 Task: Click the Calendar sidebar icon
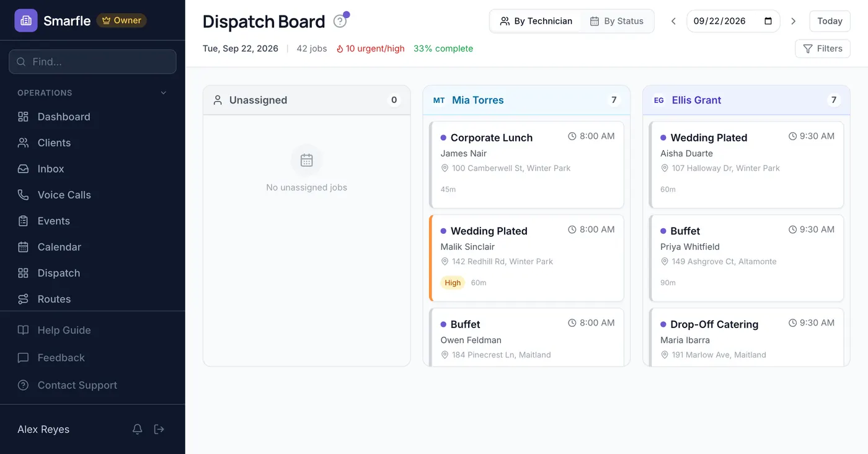pos(23,247)
